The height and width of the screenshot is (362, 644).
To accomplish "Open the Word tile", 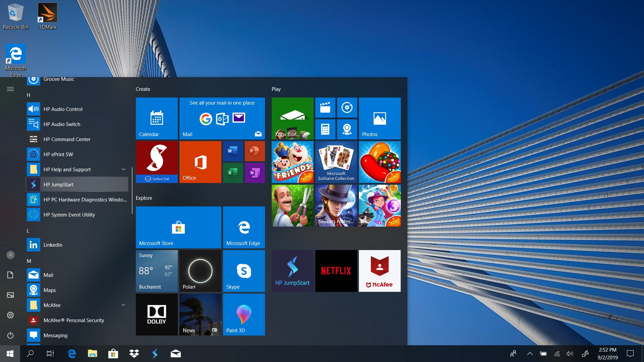I will (x=233, y=151).
